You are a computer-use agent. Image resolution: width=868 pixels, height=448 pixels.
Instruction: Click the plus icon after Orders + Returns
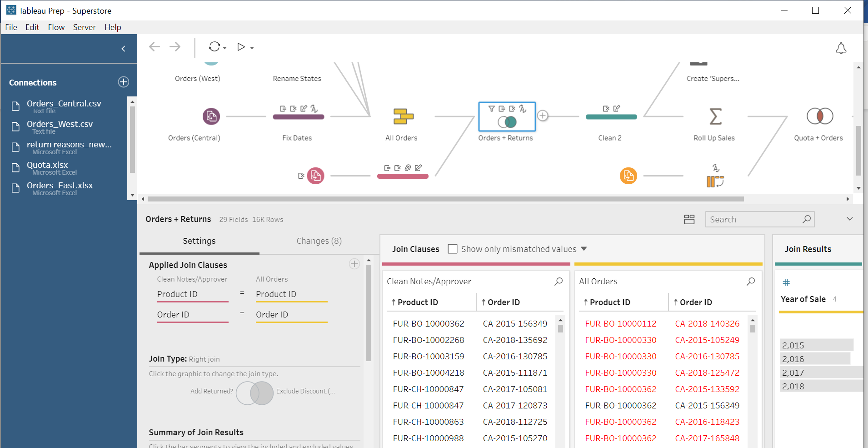tap(542, 116)
